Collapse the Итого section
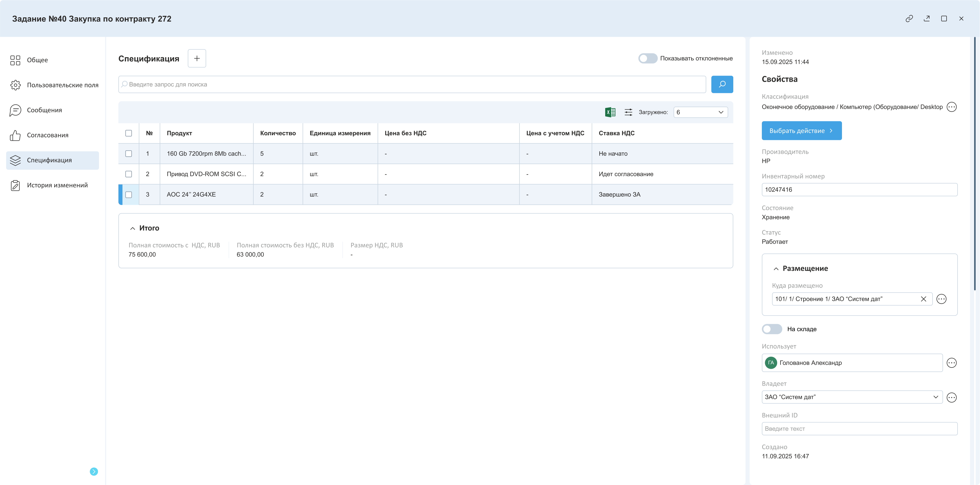 click(x=132, y=228)
